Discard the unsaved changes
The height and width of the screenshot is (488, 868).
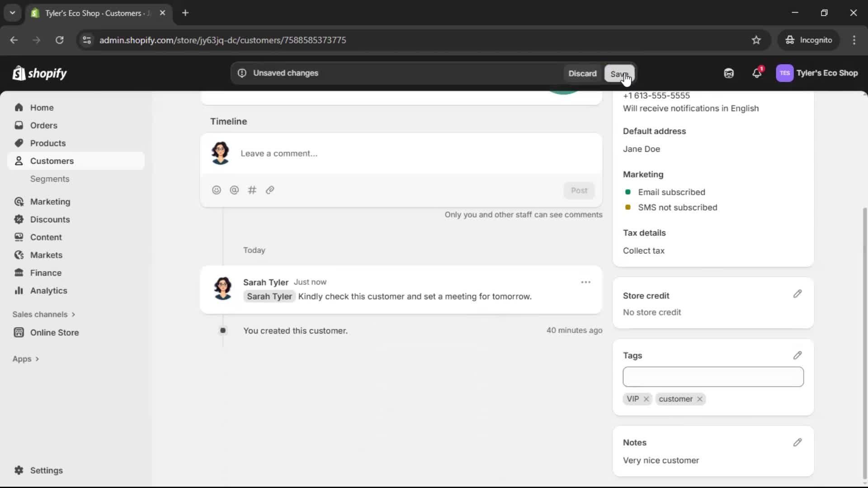582,73
